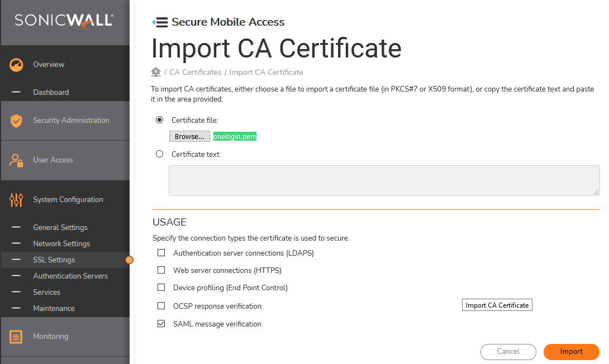Click inside the Certificate text area
This screenshot has width=609, height=364.
(x=384, y=180)
